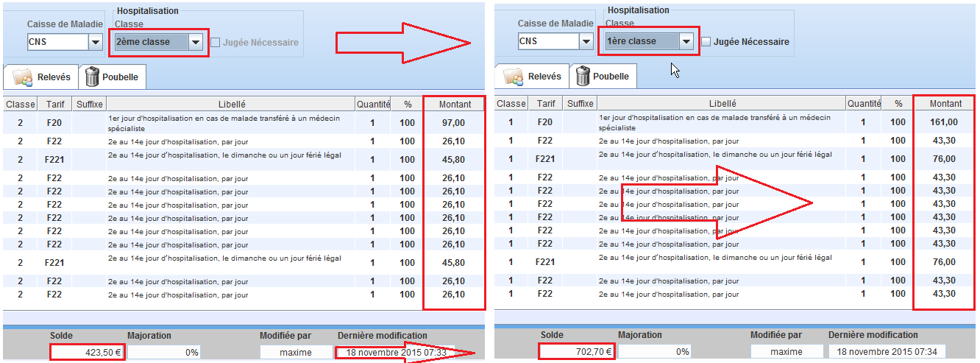Viewport: 980px width, 363px height.
Task: Sort by Montant column in the 2ème classe table
Action: [x=454, y=105]
